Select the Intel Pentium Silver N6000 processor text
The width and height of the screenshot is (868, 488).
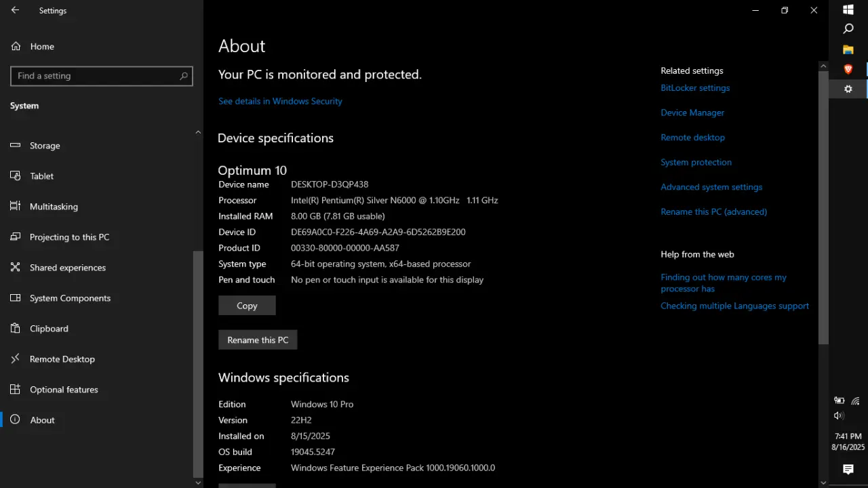tap(395, 201)
